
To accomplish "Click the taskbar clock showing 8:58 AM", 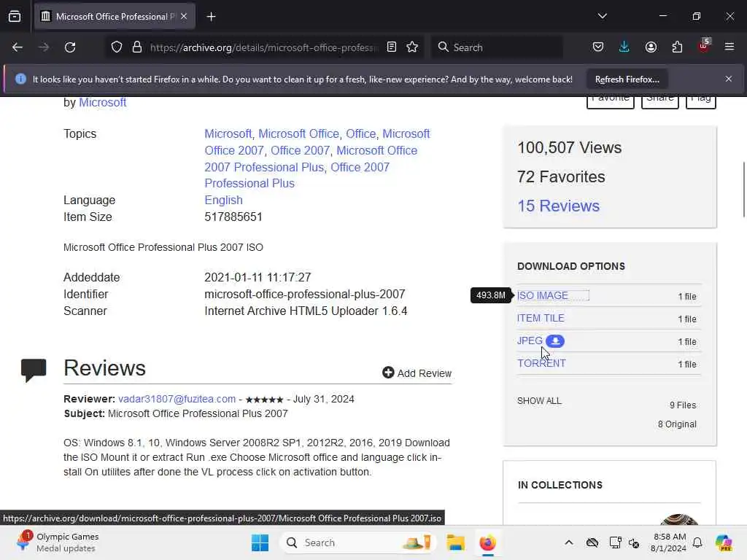I will (x=669, y=542).
